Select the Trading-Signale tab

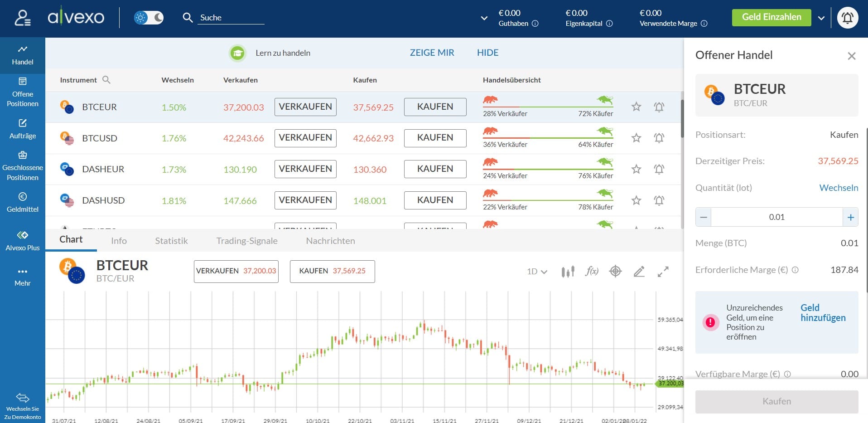click(x=247, y=241)
